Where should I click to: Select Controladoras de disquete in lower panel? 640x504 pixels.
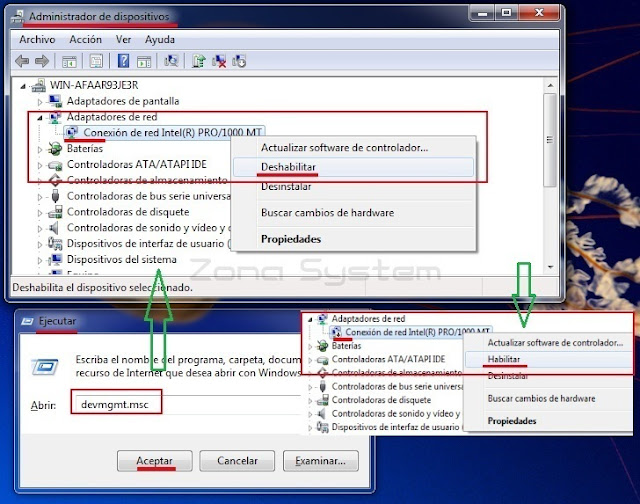[x=381, y=400]
